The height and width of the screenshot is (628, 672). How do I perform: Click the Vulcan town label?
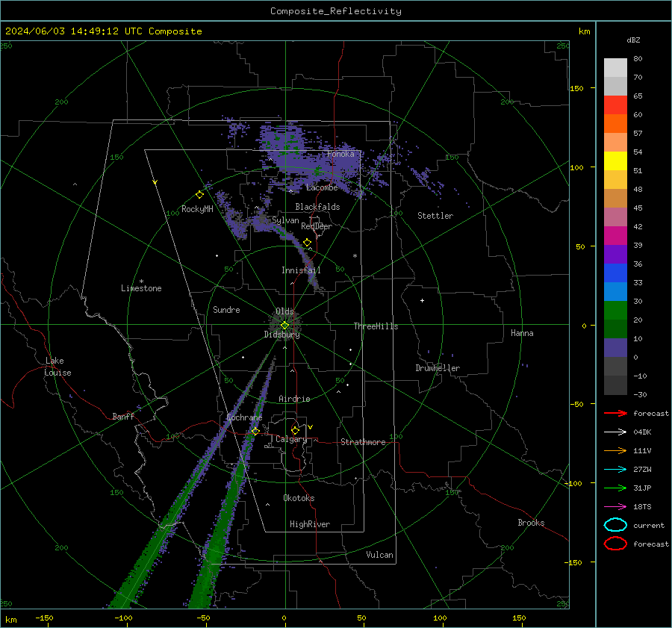point(379,555)
